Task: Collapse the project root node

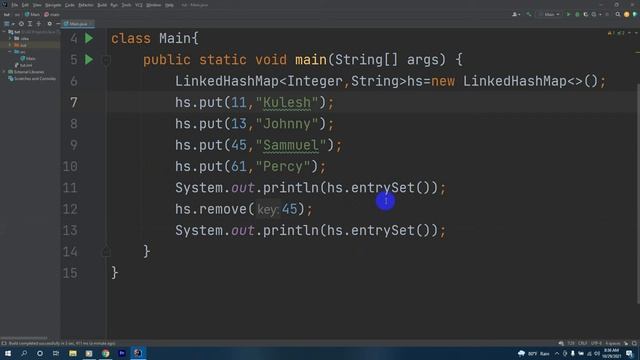Action: click(x=4, y=31)
